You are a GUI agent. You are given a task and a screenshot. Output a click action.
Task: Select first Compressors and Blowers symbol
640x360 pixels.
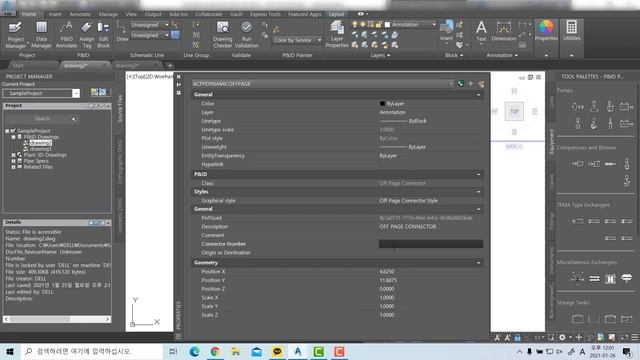[578, 164]
